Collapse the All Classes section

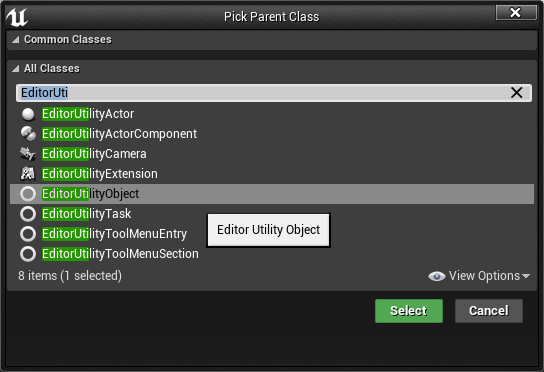[15, 69]
